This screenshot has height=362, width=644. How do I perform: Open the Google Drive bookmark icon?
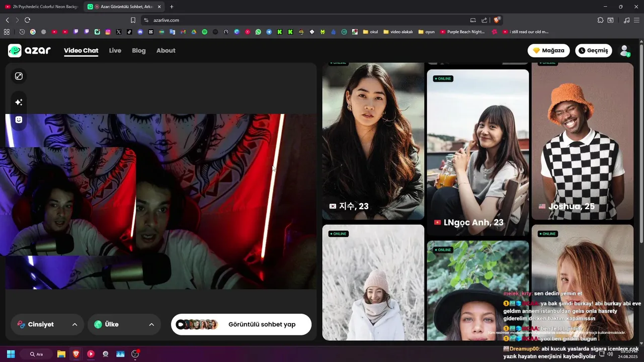click(194, 32)
